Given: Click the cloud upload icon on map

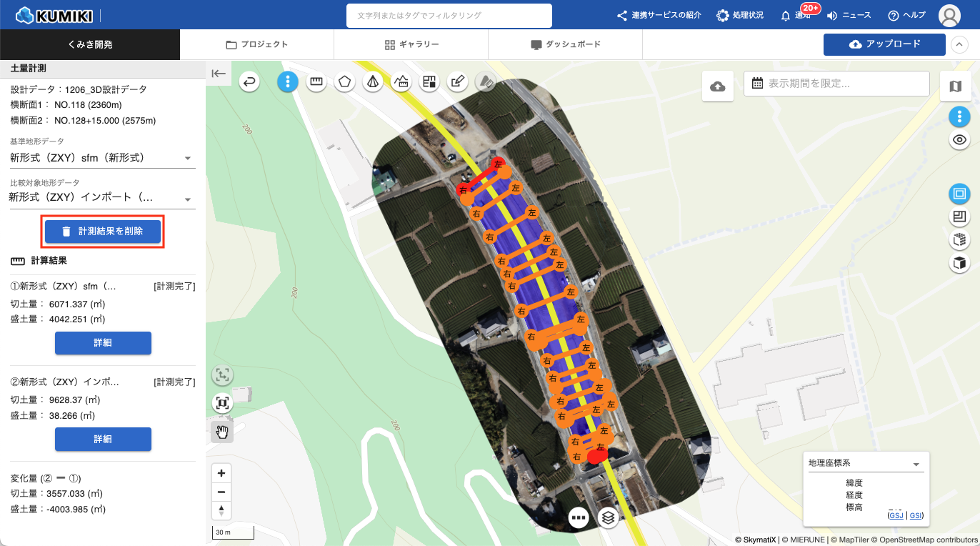Looking at the screenshot, I should (718, 86).
